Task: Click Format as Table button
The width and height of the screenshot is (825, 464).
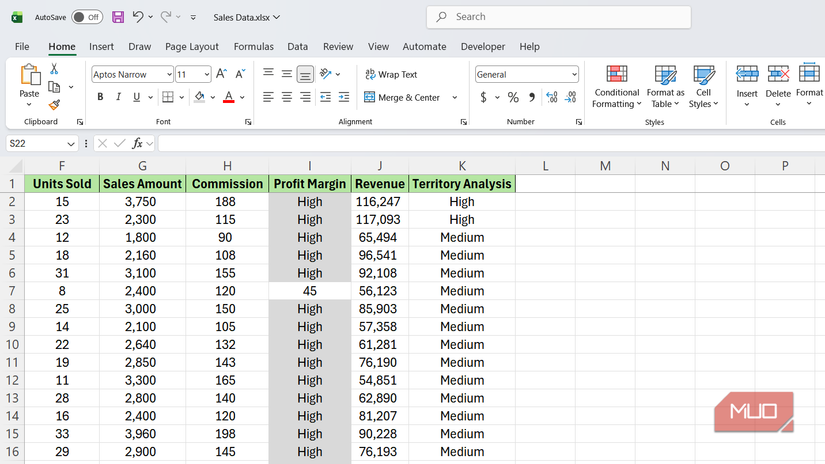Action: [666, 86]
